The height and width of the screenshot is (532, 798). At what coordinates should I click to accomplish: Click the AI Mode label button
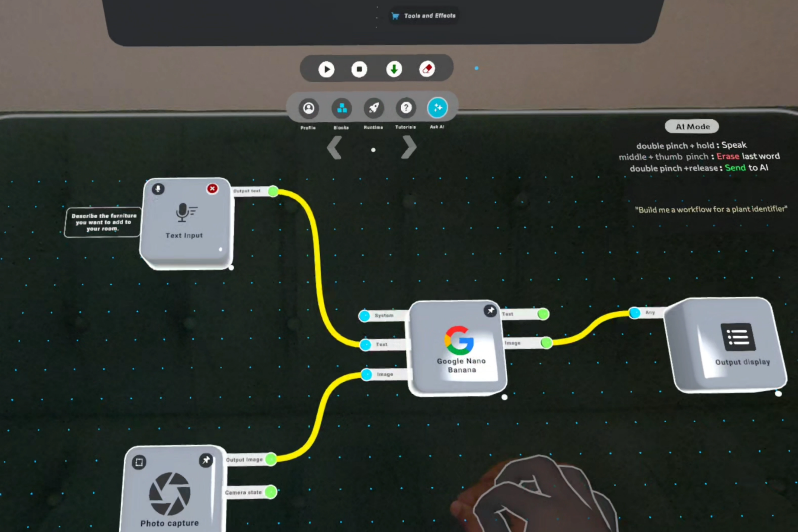(x=692, y=127)
